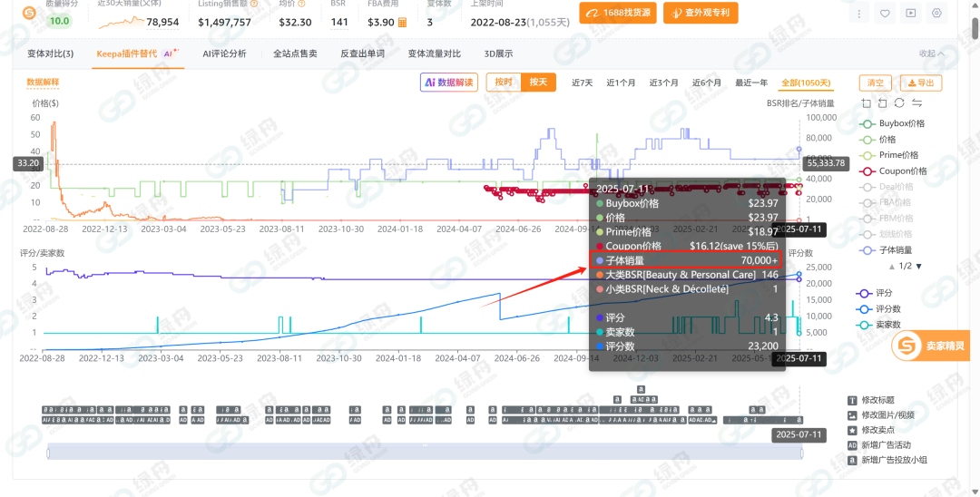The width and height of the screenshot is (980, 497).
Task: Click the 新增广告活动 AD legend icon
Action: point(852,445)
